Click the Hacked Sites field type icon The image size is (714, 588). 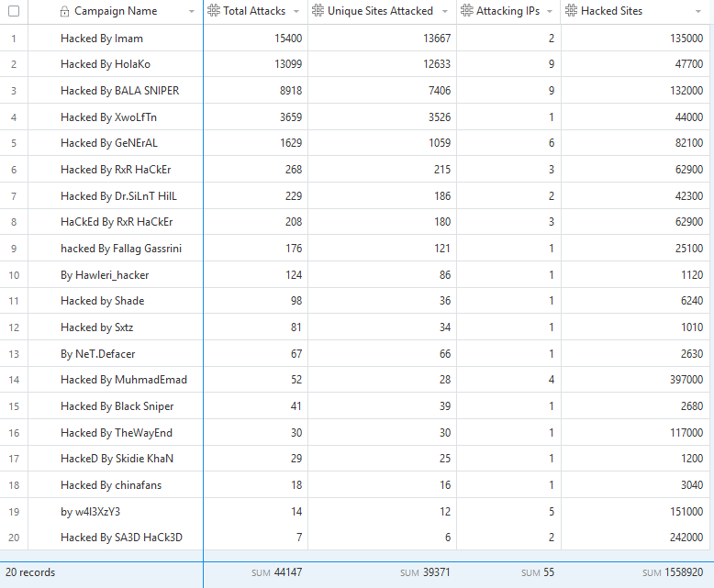(x=572, y=12)
